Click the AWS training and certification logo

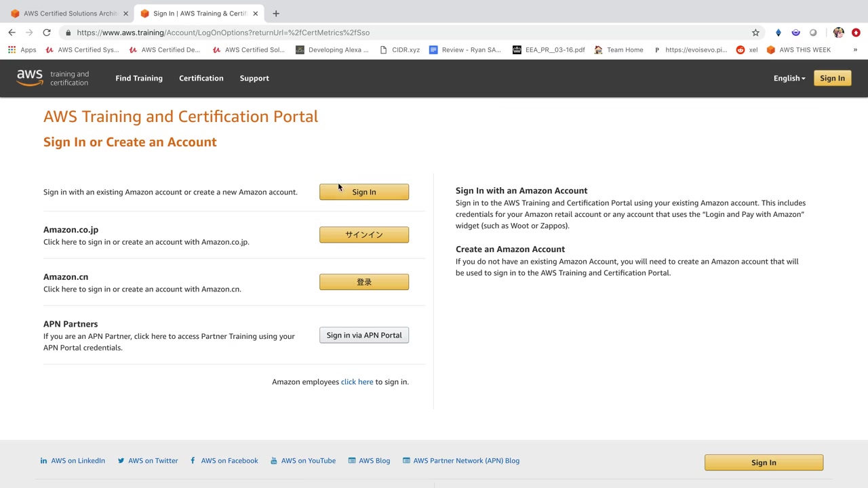53,78
